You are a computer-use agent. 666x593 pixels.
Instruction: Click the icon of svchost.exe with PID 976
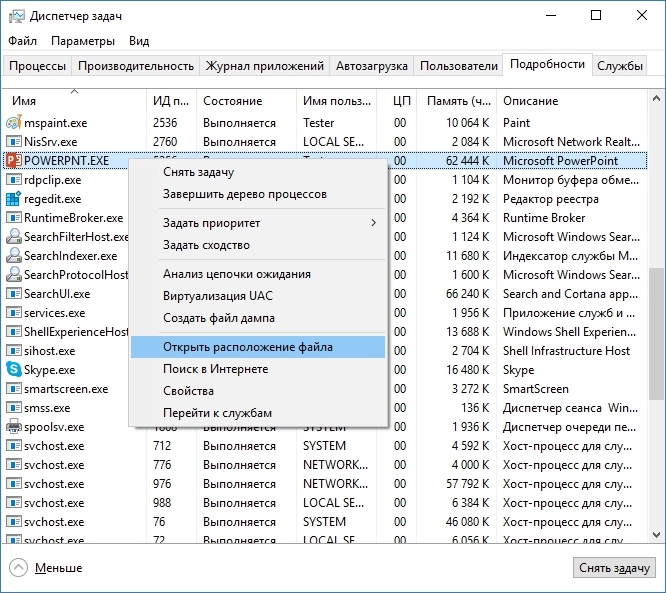tap(14, 484)
